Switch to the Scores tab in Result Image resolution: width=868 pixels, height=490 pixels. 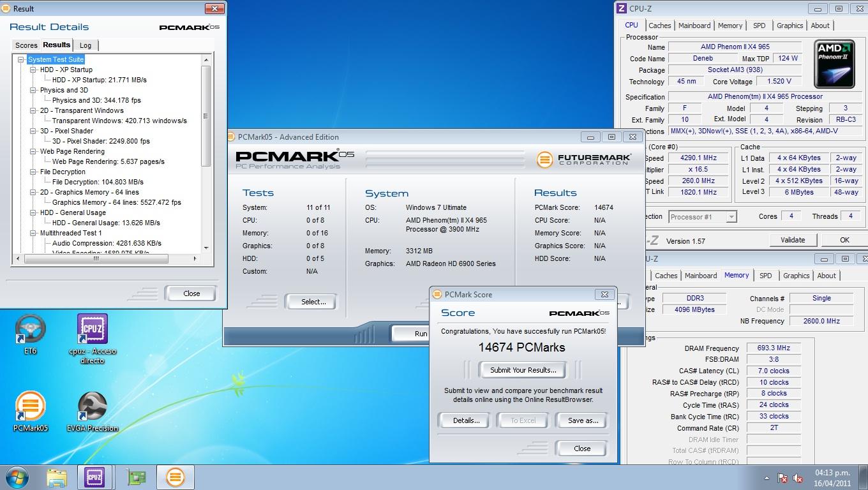coord(26,45)
